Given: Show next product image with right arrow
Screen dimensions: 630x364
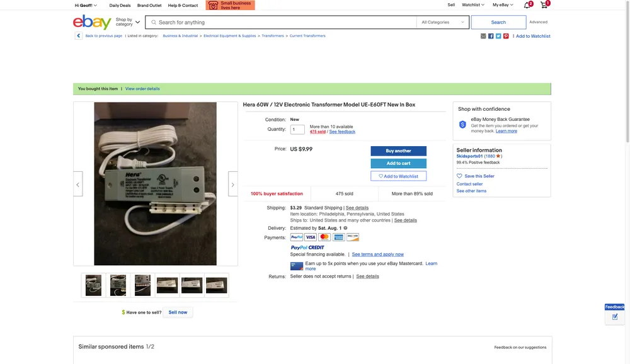Looking at the screenshot, I should pyautogui.click(x=232, y=185).
